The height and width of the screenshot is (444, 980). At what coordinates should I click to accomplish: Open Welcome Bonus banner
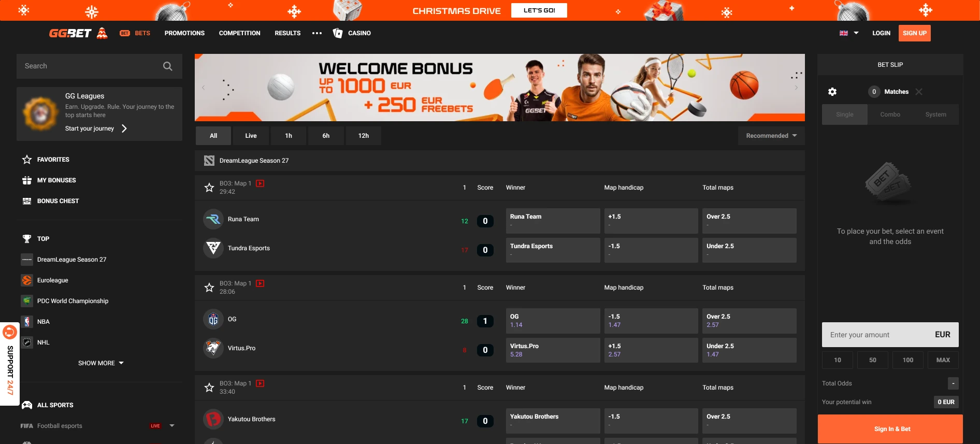pyautogui.click(x=500, y=88)
